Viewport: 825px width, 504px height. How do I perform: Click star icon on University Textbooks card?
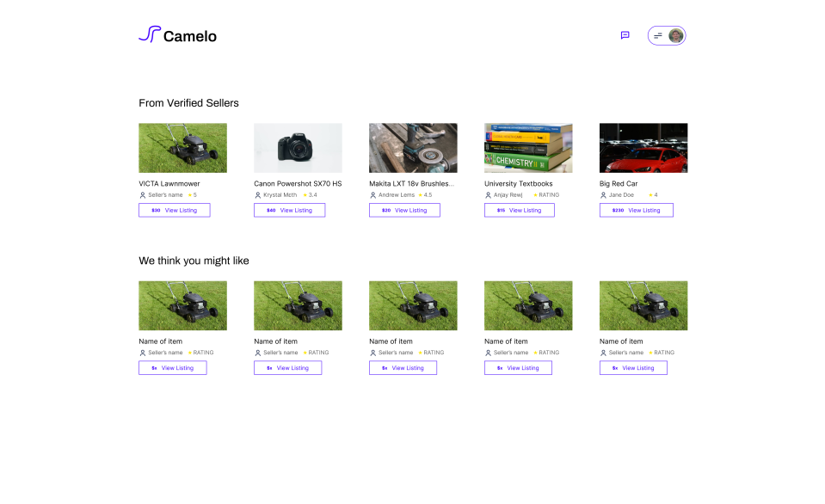(536, 195)
